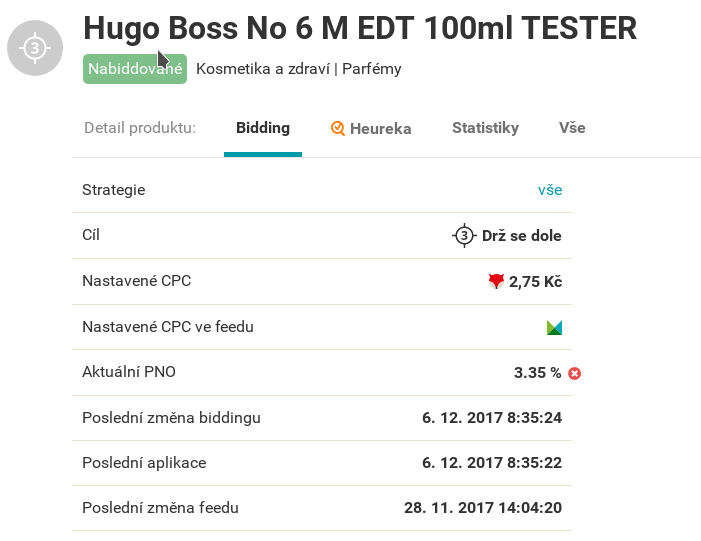The width and height of the screenshot is (701, 541).
Task: Click the product title Hugo Boss No 6
Action: (x=360, y=29)
